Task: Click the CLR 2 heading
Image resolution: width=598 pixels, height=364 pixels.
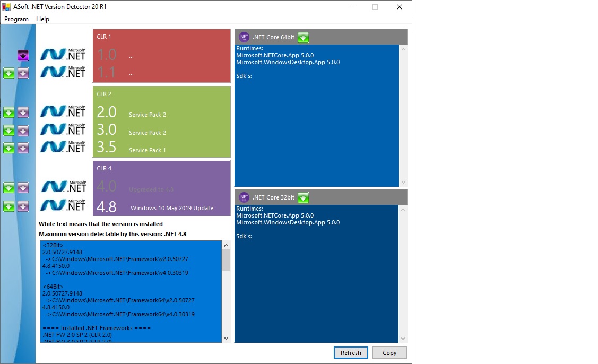Action: pyautogui.click(x=104, y=94)
